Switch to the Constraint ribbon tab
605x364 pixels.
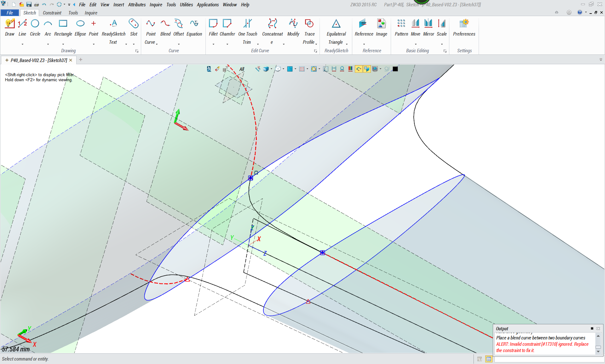52,13
